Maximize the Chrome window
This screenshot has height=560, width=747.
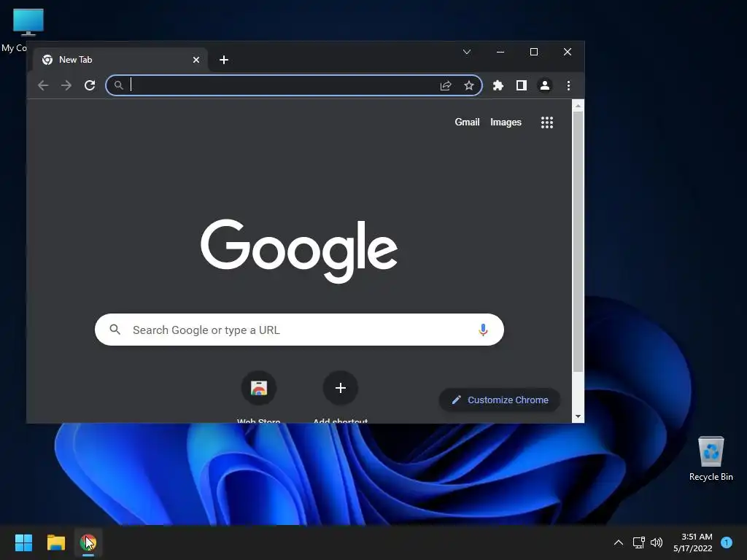533,52
